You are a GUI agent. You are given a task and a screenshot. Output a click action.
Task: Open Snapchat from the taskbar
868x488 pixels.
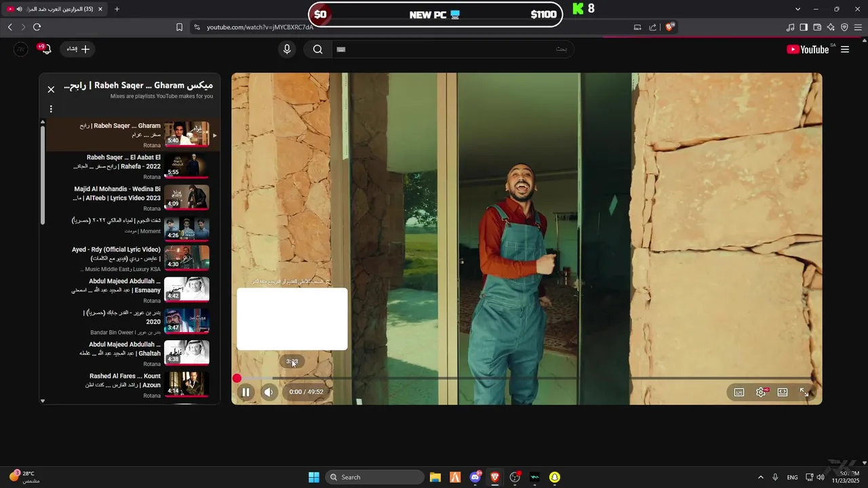point(555,477)
